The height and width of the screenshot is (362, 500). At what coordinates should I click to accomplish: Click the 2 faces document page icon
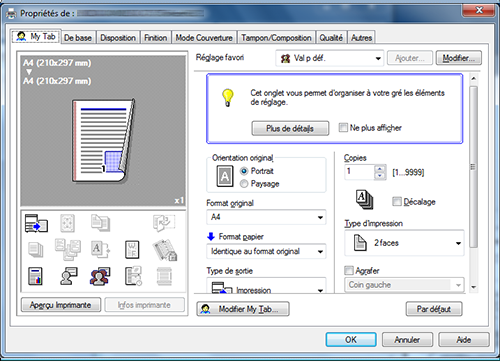(x=360, y=242)
